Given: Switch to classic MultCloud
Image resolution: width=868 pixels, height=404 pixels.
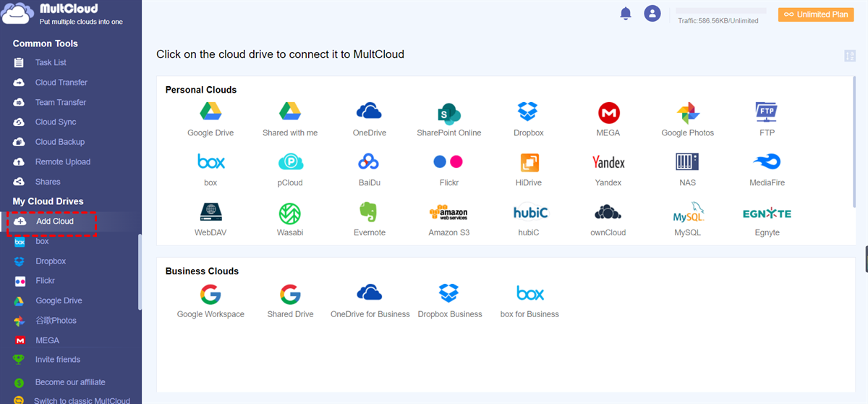Looking at the screenshot, I should coord(82,400).
